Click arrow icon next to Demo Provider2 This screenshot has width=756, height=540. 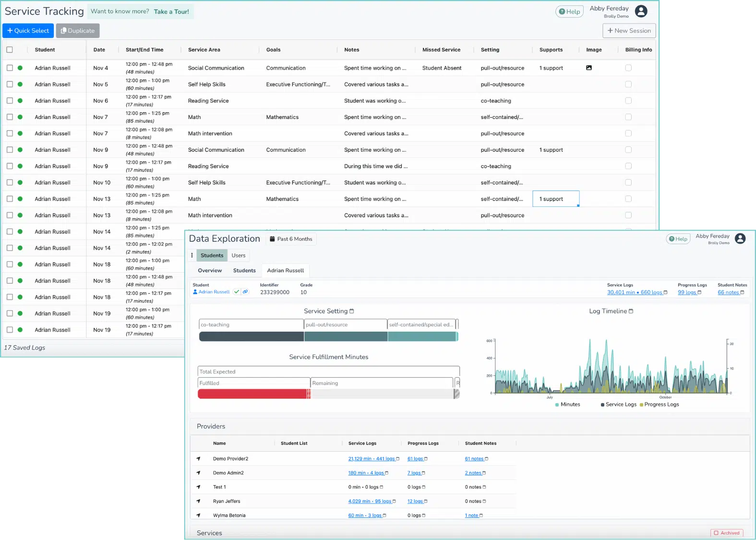click(198, 459)
